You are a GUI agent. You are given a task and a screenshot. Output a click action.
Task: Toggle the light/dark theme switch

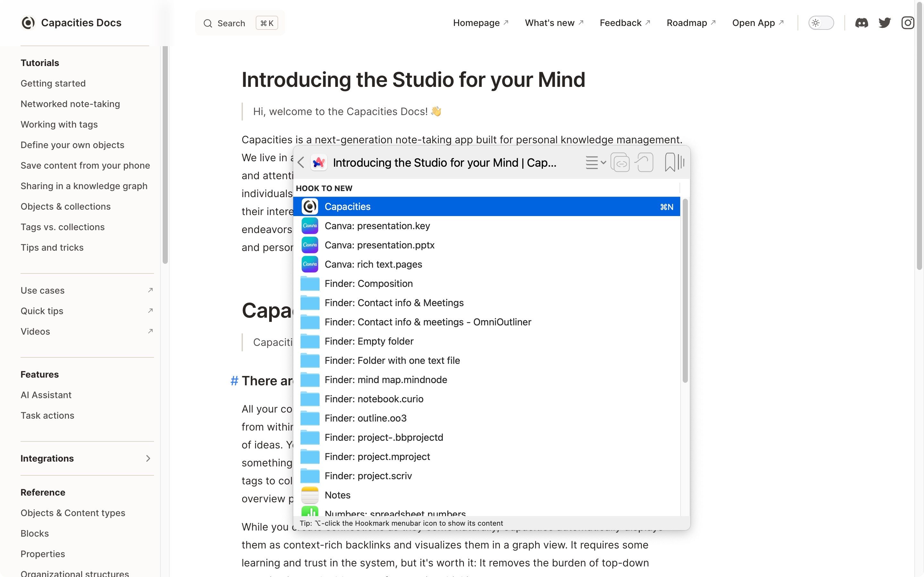(821, 23)
